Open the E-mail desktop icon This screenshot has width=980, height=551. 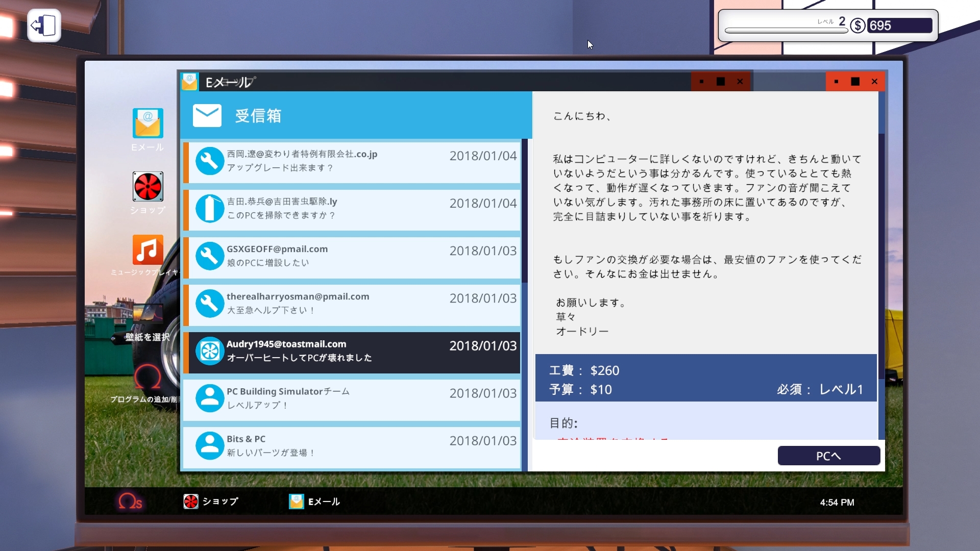pyautogui.click(x=148, y=123)
